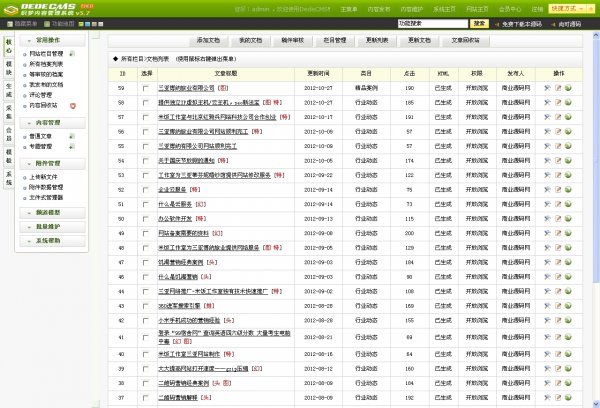600x408 pixels.
Task: Click the sidebar collapse handle near toolbar
Action: click(x=96, y=35)
